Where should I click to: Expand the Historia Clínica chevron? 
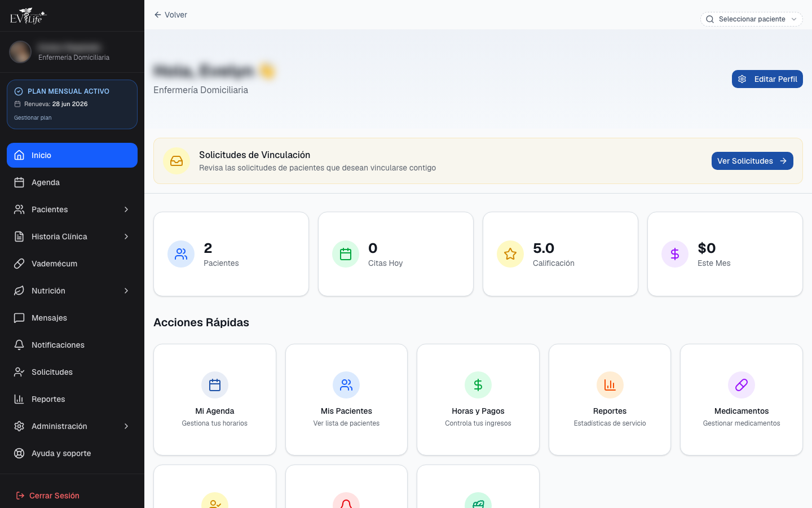pyautogui.click(x=126, y=237)
